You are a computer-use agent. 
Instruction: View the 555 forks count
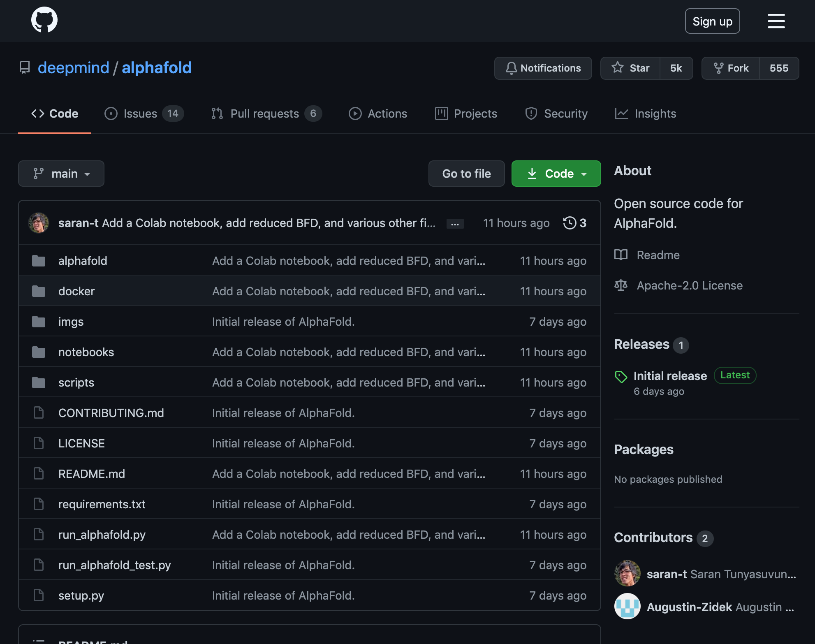[779, 68]
